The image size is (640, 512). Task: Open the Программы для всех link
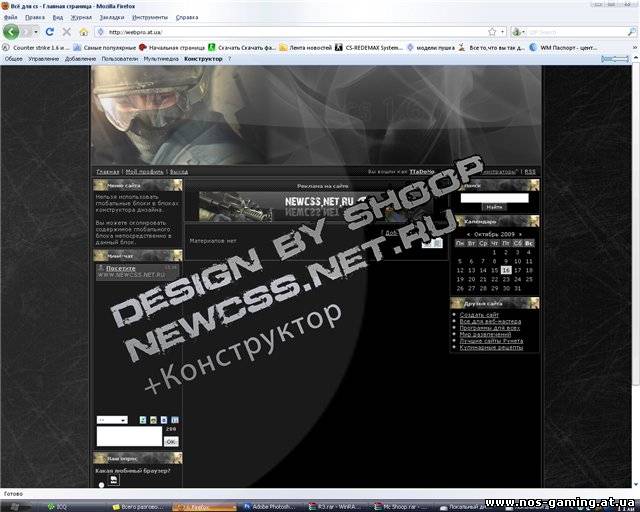490,328
